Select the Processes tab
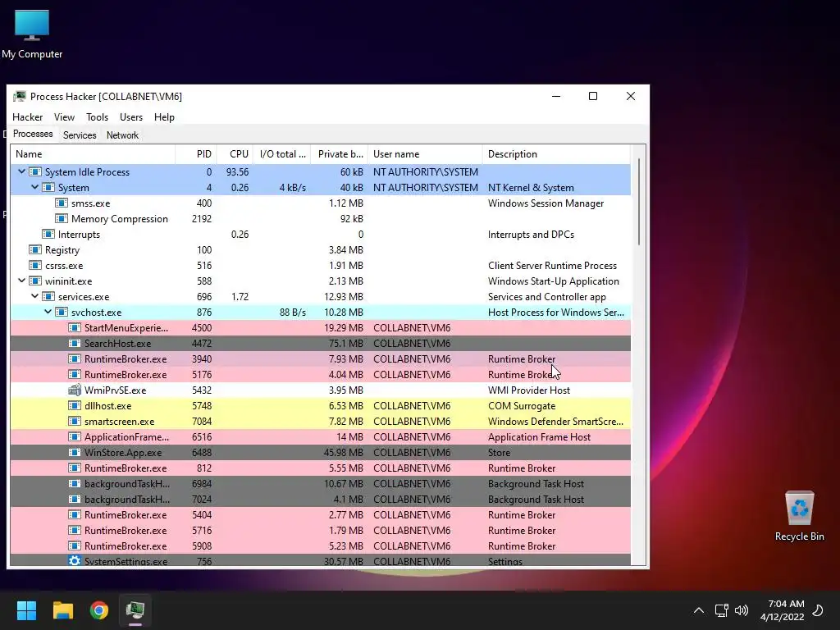The height and width of the screenshot is (630, 840). point(33,134)
